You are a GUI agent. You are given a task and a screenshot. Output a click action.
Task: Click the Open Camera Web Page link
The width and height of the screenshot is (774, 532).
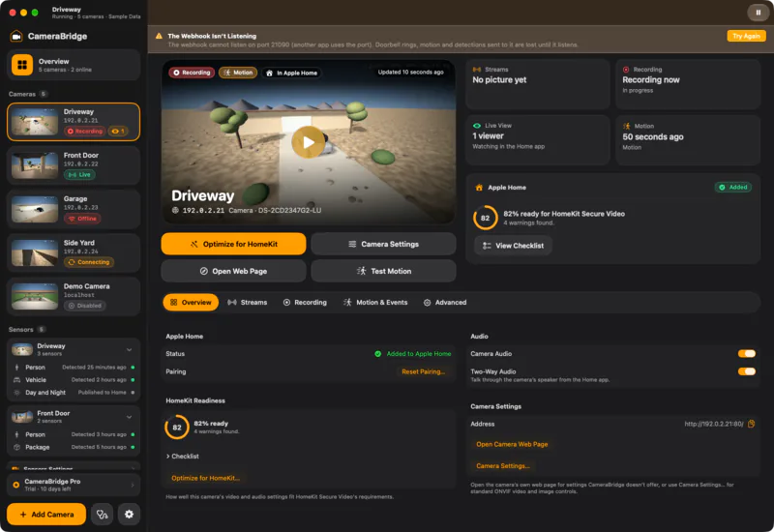point(512,444)
